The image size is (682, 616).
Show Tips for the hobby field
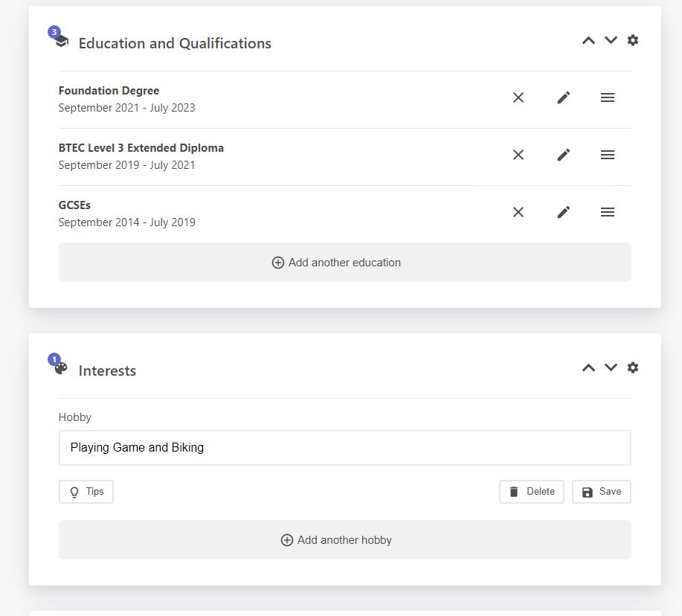86,492
